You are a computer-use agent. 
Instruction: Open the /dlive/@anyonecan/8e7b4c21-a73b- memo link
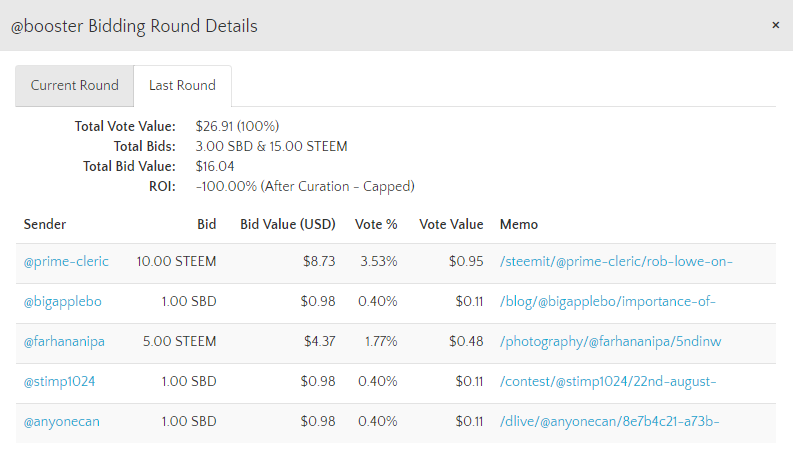pyautogui.click(x=609, y=421)
